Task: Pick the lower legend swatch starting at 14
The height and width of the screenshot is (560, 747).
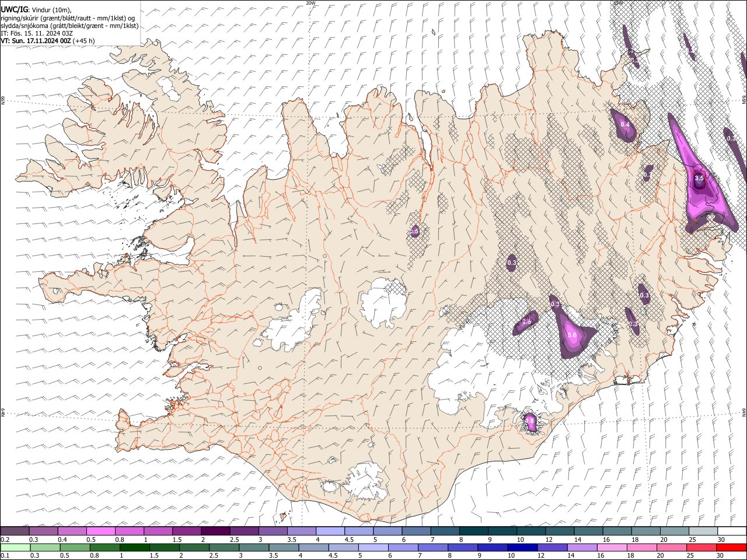Action: tap(582, 547)
